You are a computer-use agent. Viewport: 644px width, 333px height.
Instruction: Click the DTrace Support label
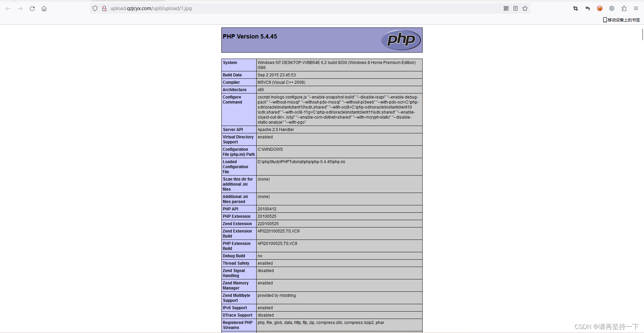(237, 315)
